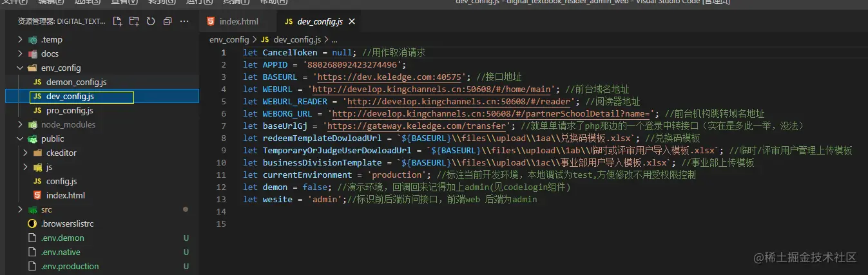Collapse all folders in explorer
The image size is (868, 275).
(168, 21)
